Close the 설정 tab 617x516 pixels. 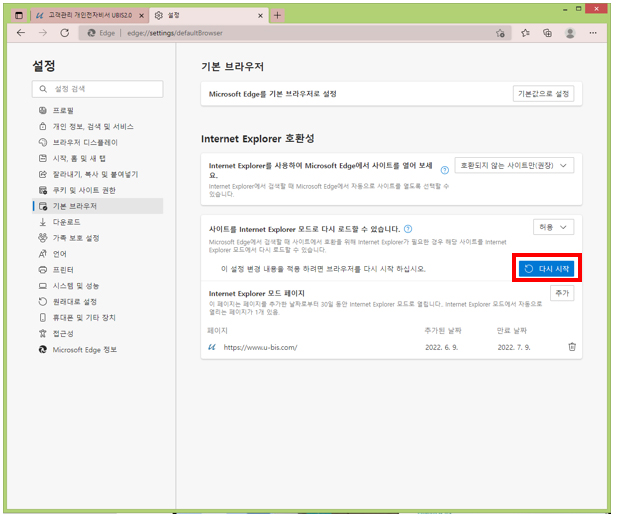[260, 16]
